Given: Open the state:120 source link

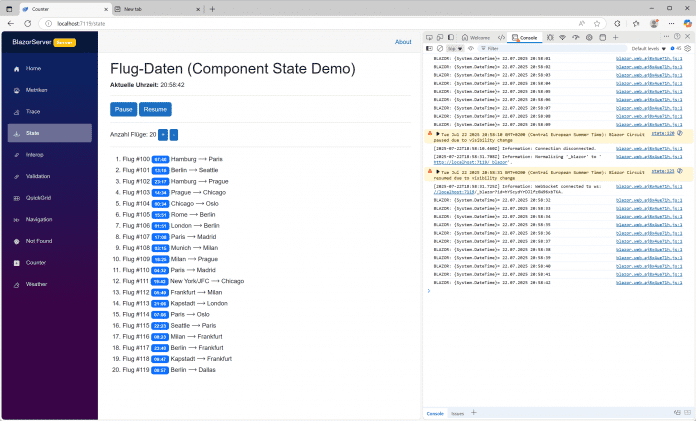Looking at the screenshot, I should pos(662,133).
